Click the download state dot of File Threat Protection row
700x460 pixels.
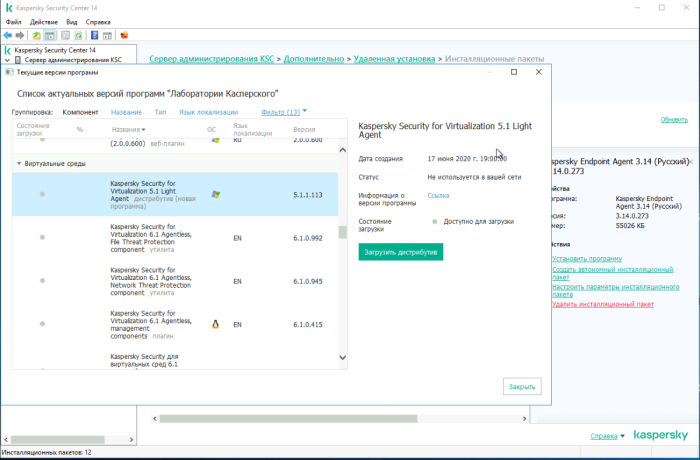coord(42,238)
